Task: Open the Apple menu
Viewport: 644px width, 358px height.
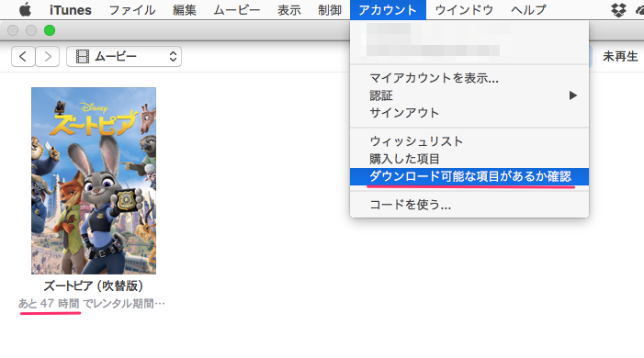Action: [25, 9]
